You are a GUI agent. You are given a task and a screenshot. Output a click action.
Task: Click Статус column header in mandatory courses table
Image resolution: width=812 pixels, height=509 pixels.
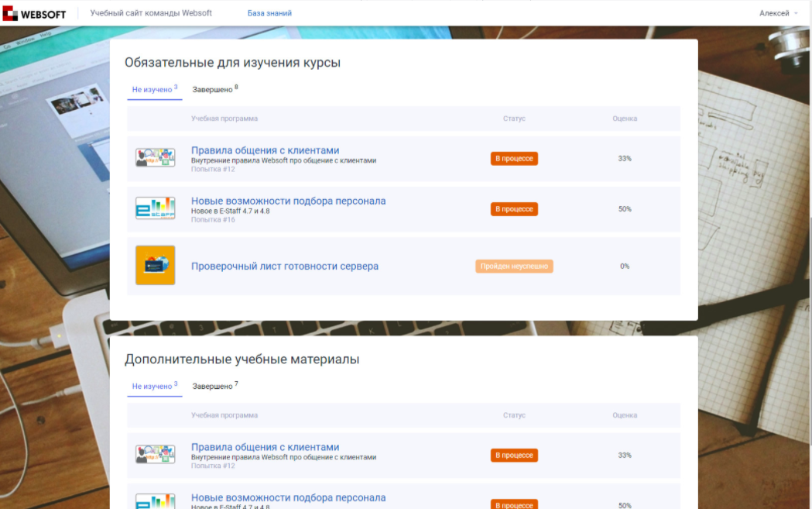pos(514,119)
